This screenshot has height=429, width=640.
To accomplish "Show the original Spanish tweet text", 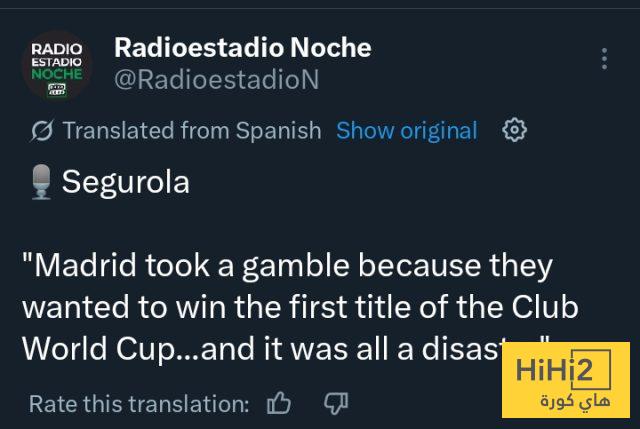I will click(x=407, y=131).
